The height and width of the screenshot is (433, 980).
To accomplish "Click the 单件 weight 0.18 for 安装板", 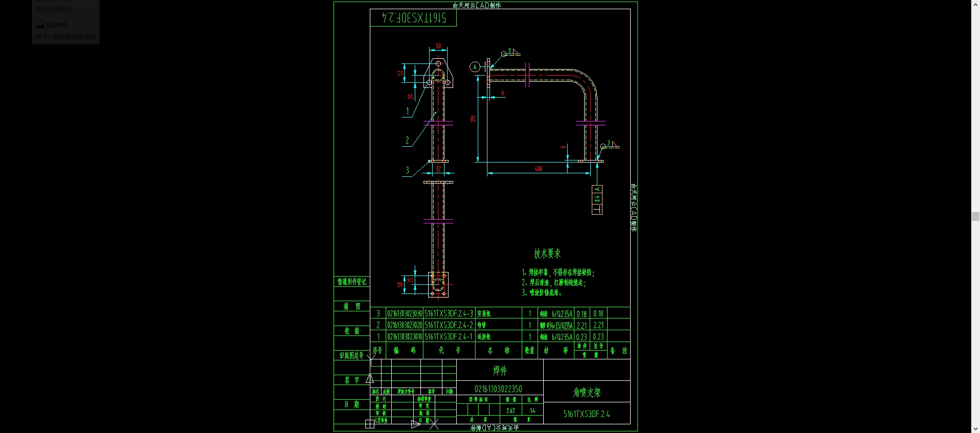I will [x=582, y=313].
